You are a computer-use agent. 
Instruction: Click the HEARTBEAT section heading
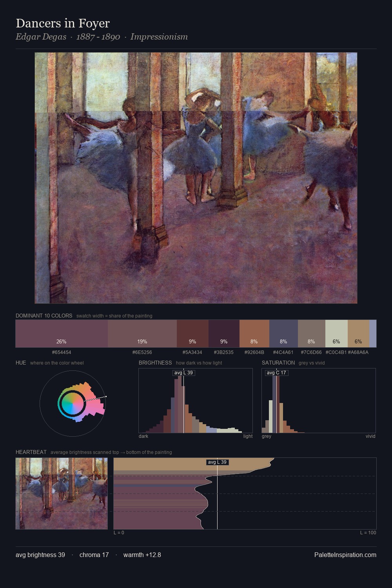[x=31, y=452]
